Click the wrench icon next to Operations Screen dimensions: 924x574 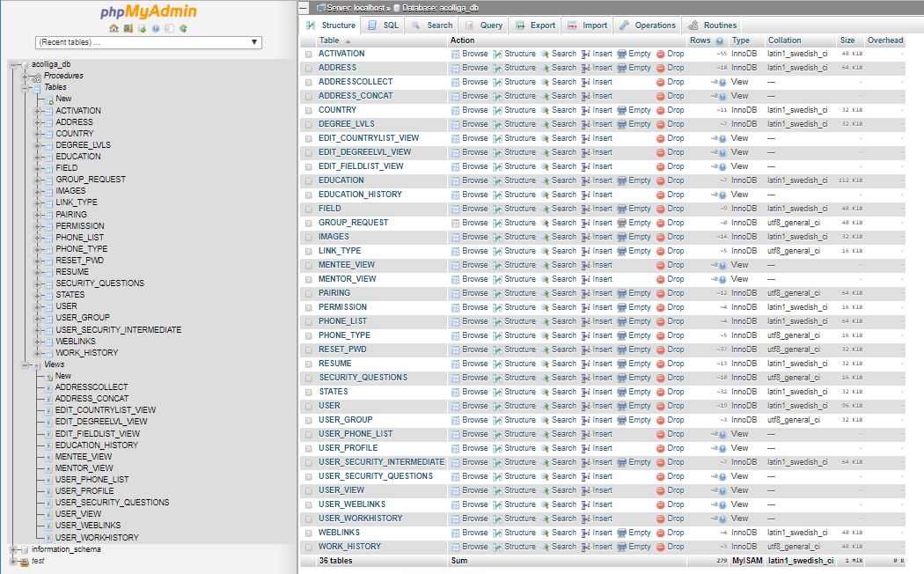click(x=623, y=25)
